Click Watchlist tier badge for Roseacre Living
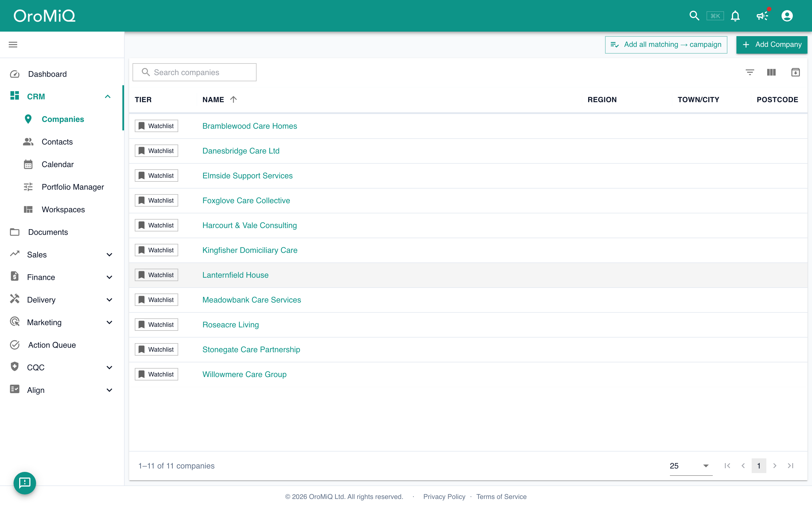812x508 pixels. pos(156,325)
